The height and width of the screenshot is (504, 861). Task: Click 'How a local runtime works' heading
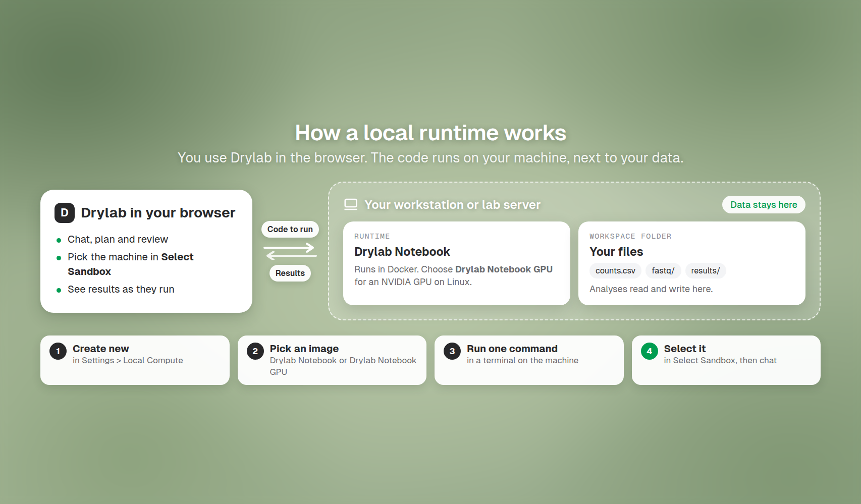[431, 133]
